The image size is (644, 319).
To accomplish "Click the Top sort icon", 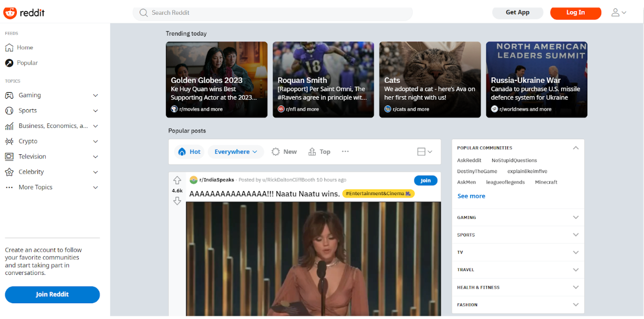I will point(312,152).
